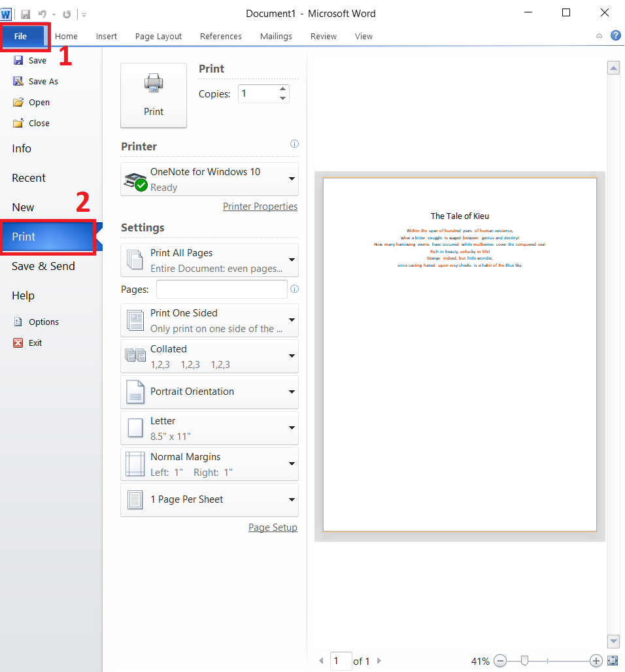625x672 pixels.
Task: Click the Undo icon in title bar
Action: [x=42, y=14]
